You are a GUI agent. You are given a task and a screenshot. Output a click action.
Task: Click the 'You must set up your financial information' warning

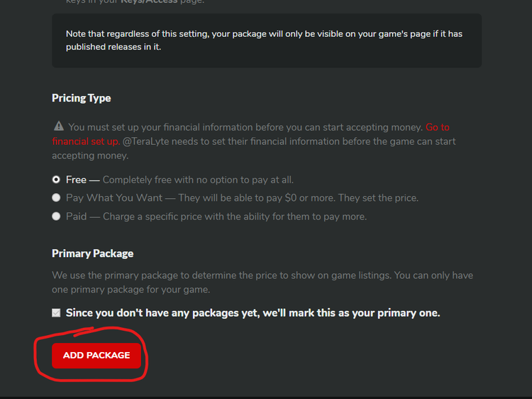245,127
